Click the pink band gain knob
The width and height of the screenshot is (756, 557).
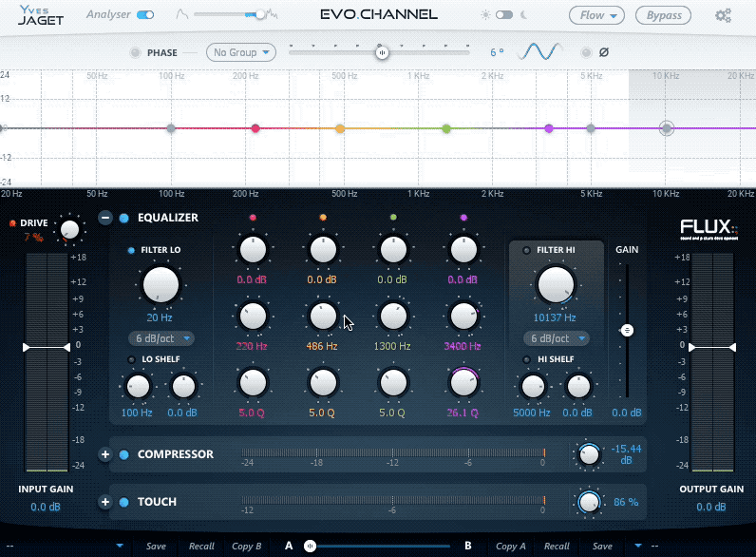(253, 250)
